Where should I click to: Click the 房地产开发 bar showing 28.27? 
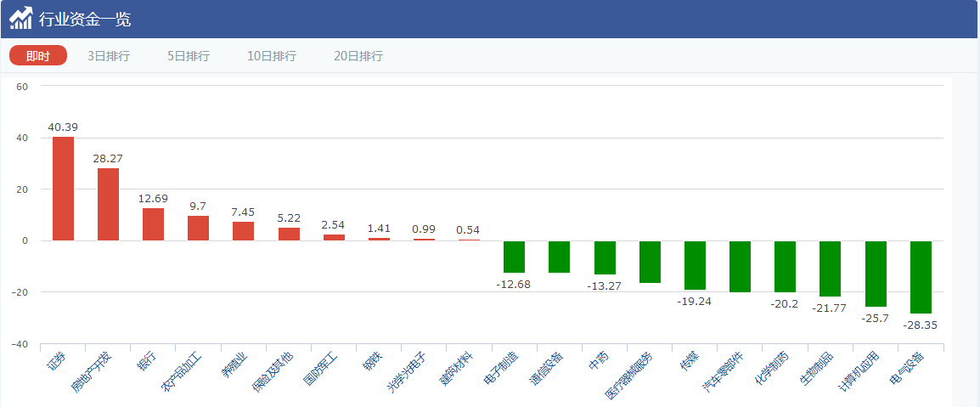tap(108, 204)
